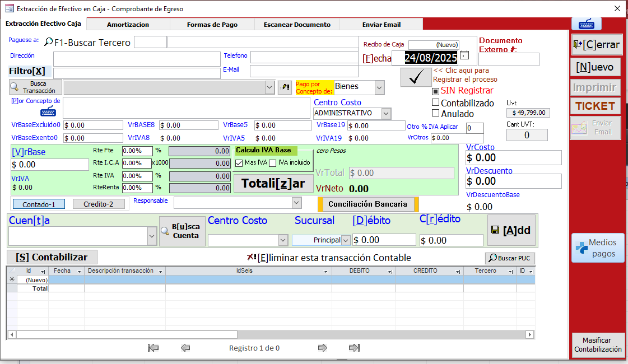Open the Centro Costo ADMINISTRATIVO dropdown
Viewport: 628px width, 364px height.
point(386,113)
